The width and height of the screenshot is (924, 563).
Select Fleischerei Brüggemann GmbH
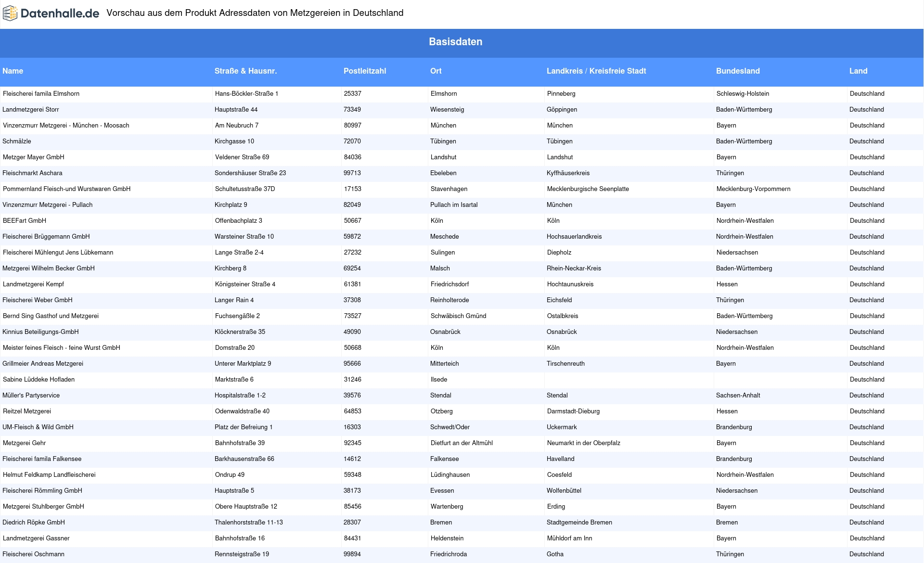pyautogui.click(x=46, y=237)
